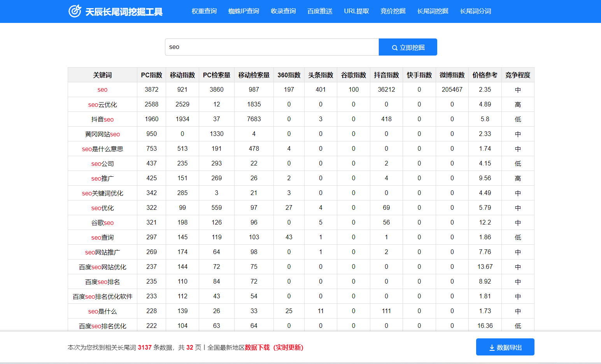Select the keyword 抖音seo
Image resolution: width=601 pixels, height=364 pixels.
click(102, 119)
